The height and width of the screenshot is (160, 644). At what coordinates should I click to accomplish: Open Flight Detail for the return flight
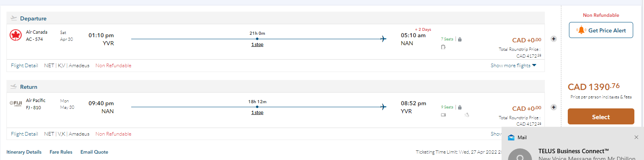[24, 134]
